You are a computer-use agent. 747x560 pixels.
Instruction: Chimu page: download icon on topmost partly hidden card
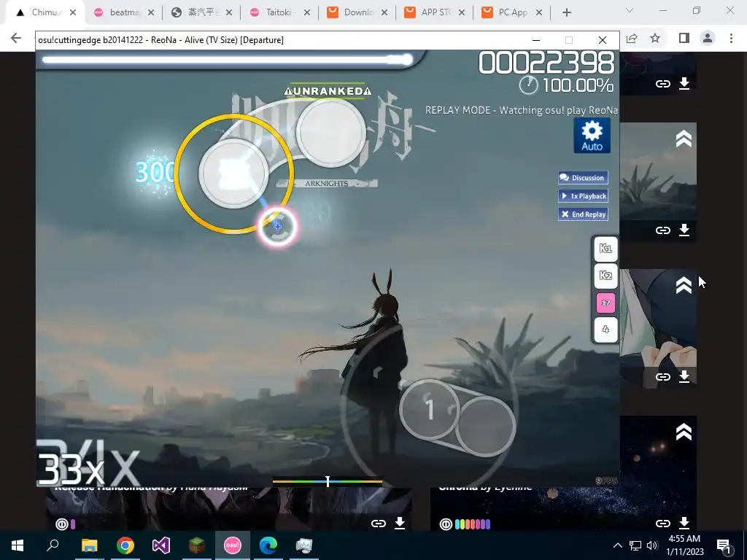pyautogui.click(x=684, y=83)
